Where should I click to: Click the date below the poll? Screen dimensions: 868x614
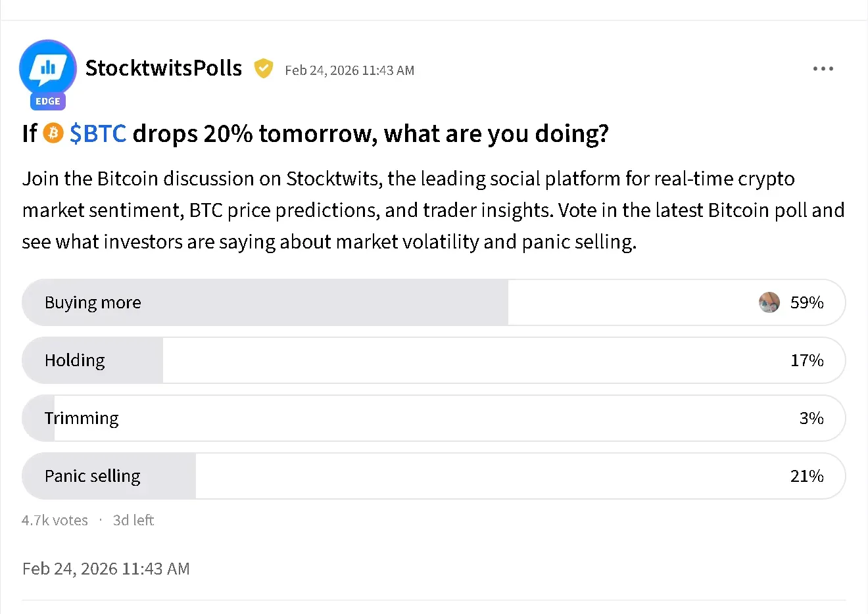106,569
